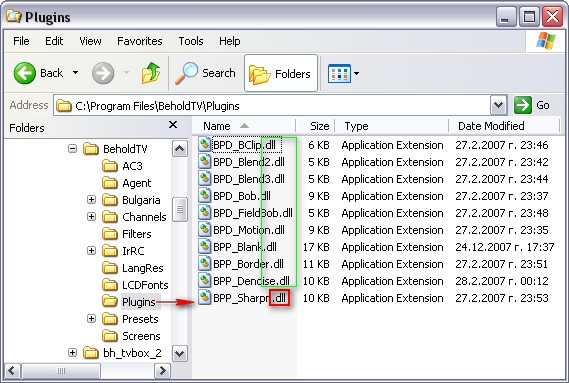Click the BPP_Sharp file icon
This screenshot has height=383, width=569.
point(205,298)
